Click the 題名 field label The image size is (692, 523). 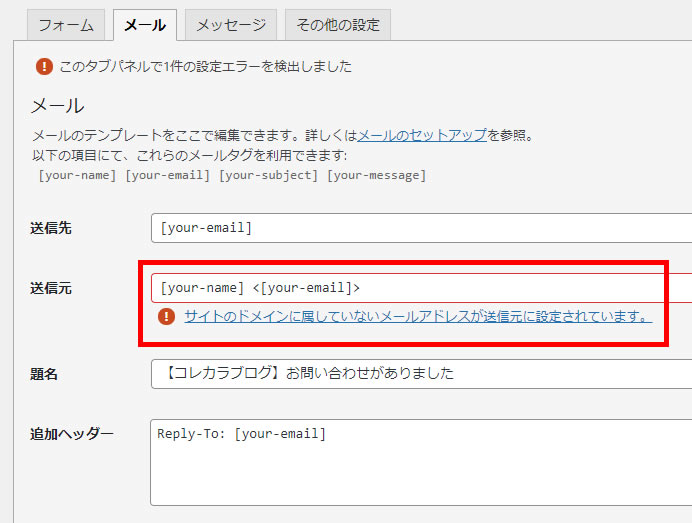click(x=44, y=374)
